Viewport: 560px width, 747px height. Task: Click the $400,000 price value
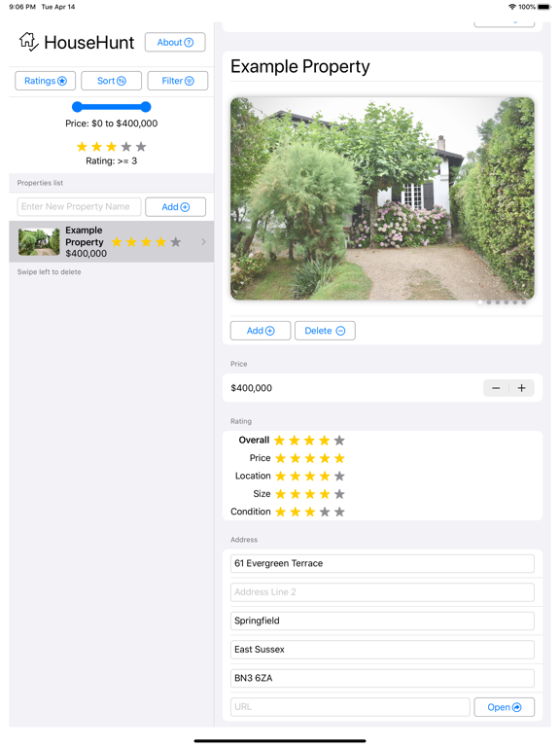coord(252,388)
